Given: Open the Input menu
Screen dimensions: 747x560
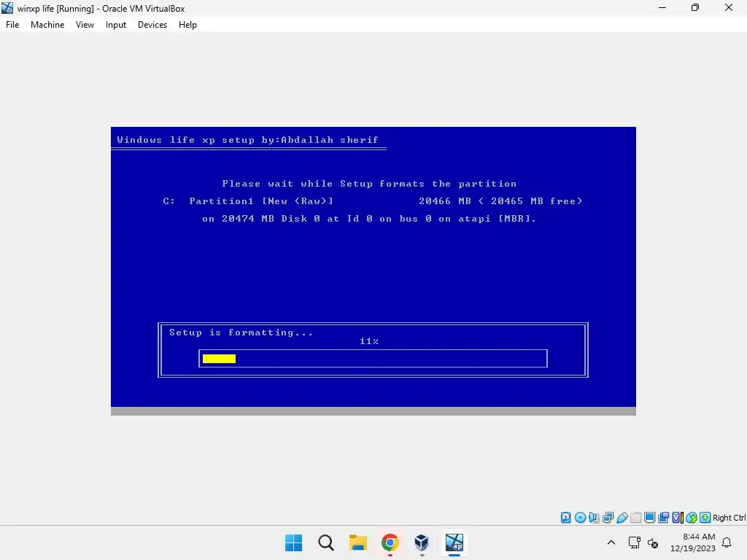Looking at the screenshot, I should point(116,25).
